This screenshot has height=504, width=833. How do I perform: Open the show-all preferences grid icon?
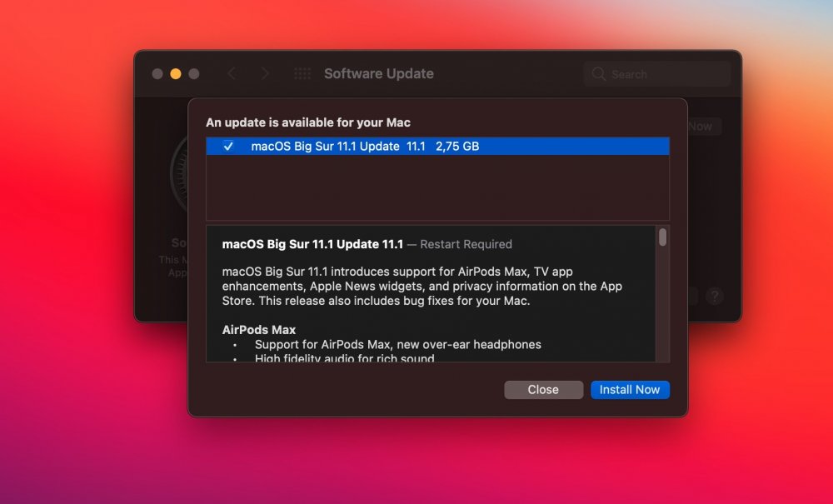(302, 73)
